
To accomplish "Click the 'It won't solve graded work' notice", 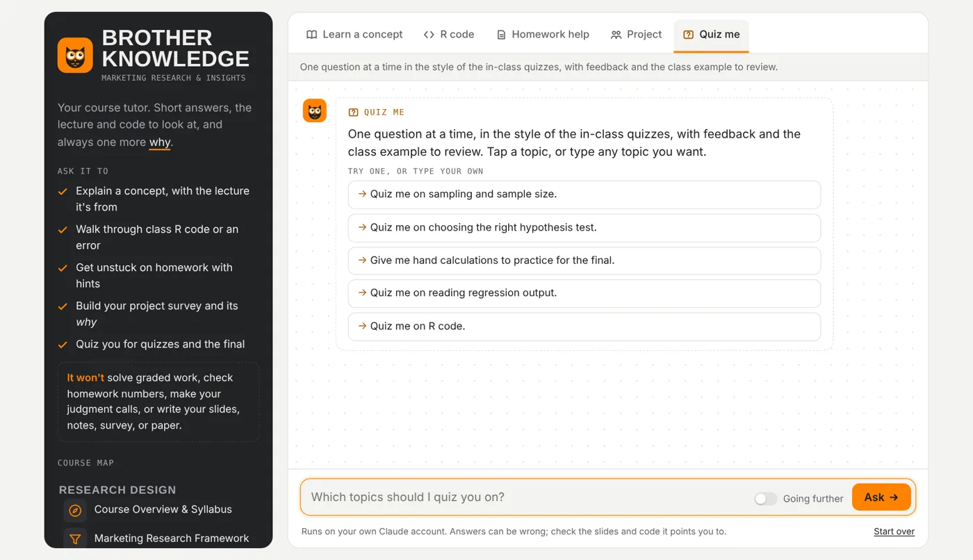I will 158,402.
